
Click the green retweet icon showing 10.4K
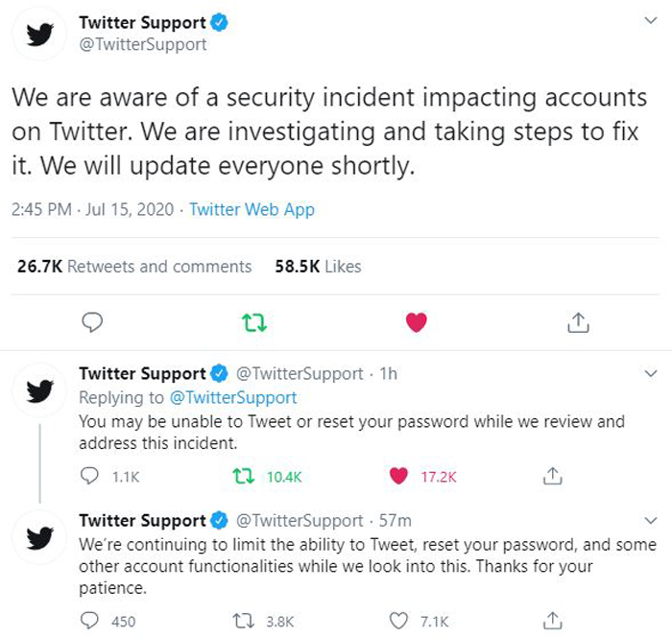click(244, 476)
